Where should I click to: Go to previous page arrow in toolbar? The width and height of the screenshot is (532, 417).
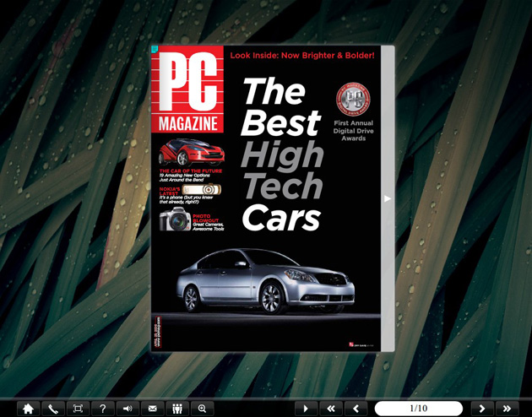point(356,409)
